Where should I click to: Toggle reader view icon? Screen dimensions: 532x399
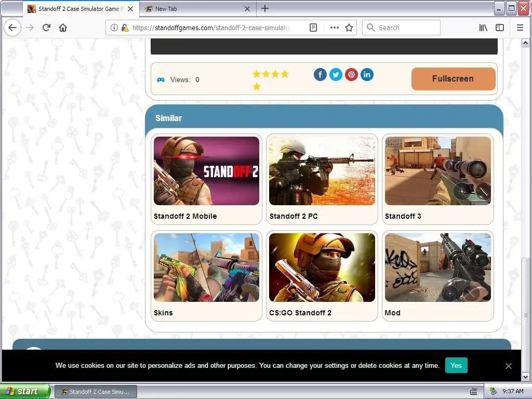tap(313, 28)
